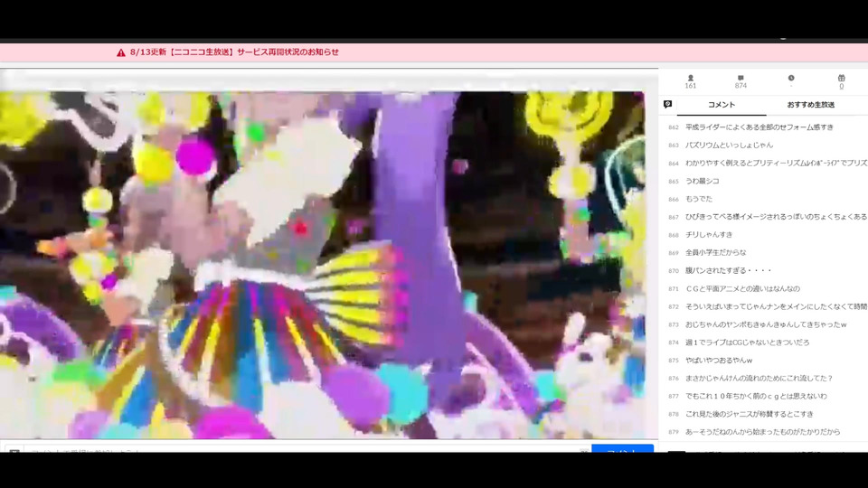Click the blue comment submit button
The height and width of the screenshot is (488, 868).
coord(622,449)
